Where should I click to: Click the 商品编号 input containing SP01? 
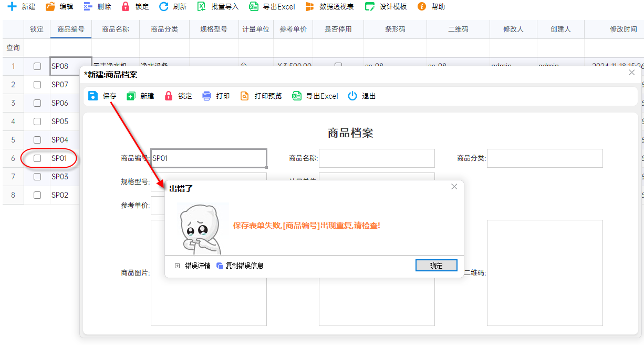(x=209, y=158)
